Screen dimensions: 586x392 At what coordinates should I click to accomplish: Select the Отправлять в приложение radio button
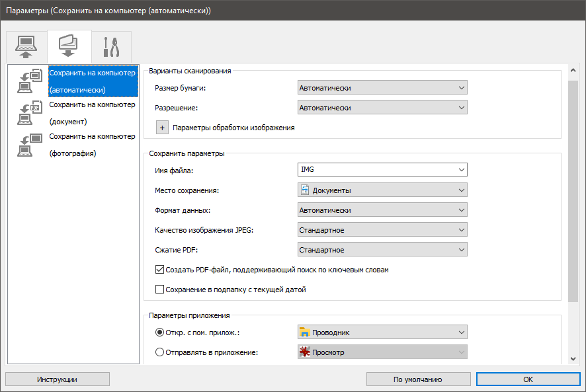[x=159, y=352]
